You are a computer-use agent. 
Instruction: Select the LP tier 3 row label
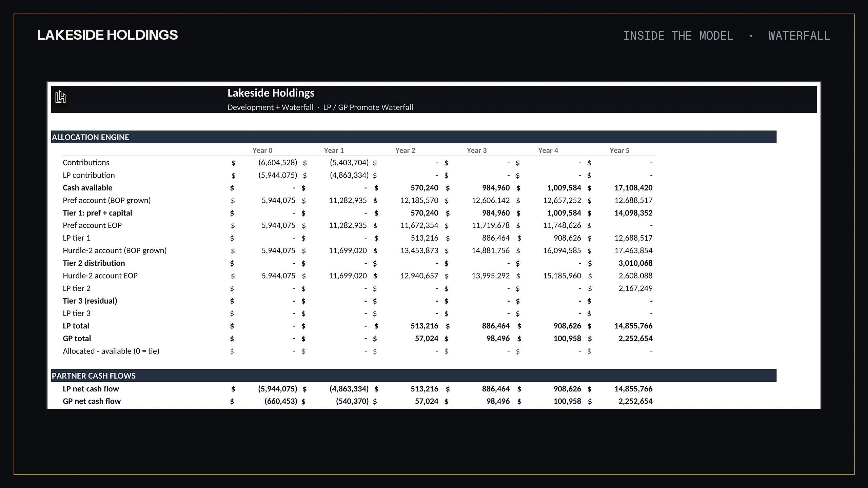[x=77, y=313]
